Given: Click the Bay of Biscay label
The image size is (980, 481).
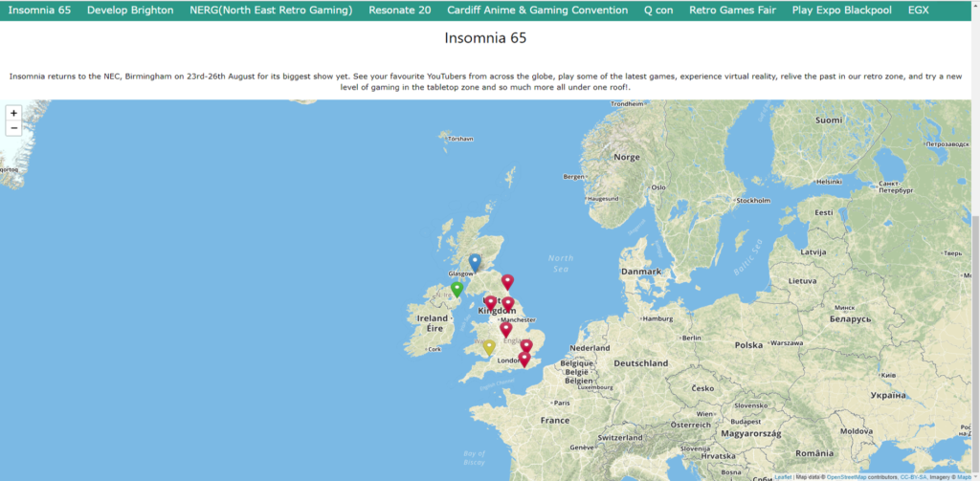Looking at the screenshot, I should click(x=475, y=458).
